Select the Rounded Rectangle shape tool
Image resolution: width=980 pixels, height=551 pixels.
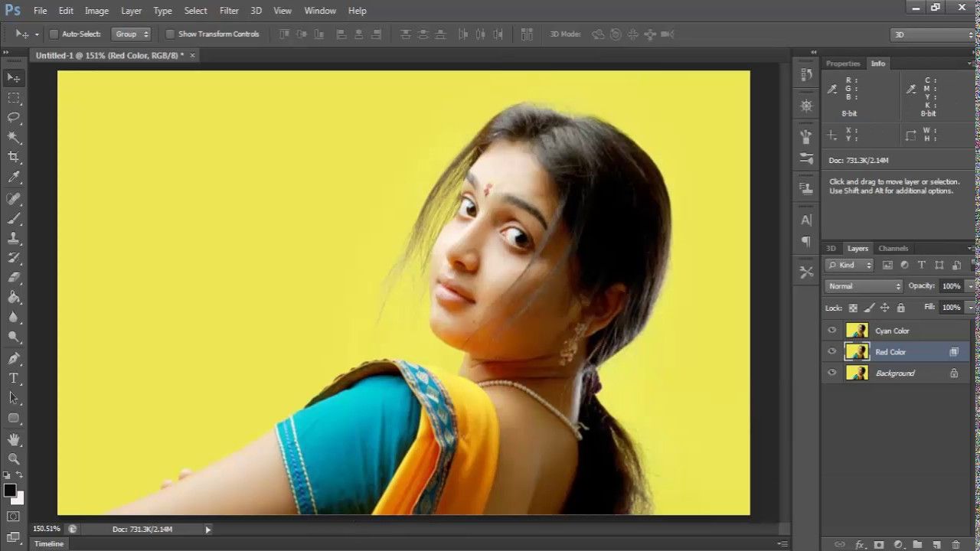(14, 419)
